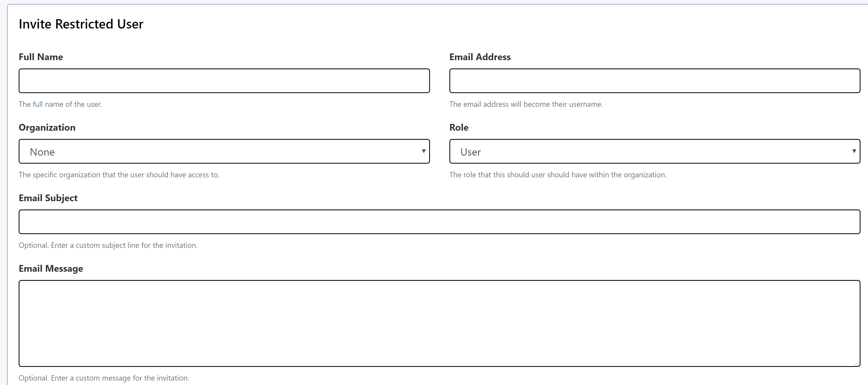Click the Organization label
Image resolution: width=868 pixels, height=385 pixels.
(x=47, y=128)
